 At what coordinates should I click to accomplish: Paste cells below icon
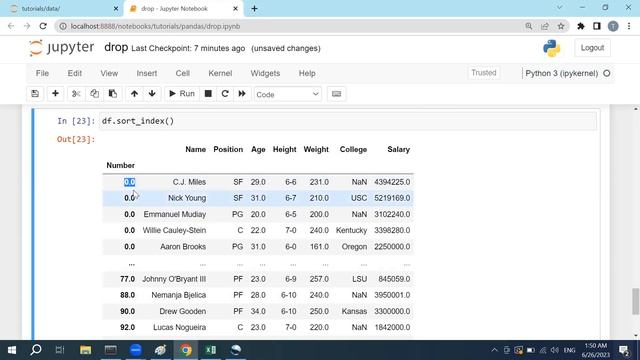point(113,94)
